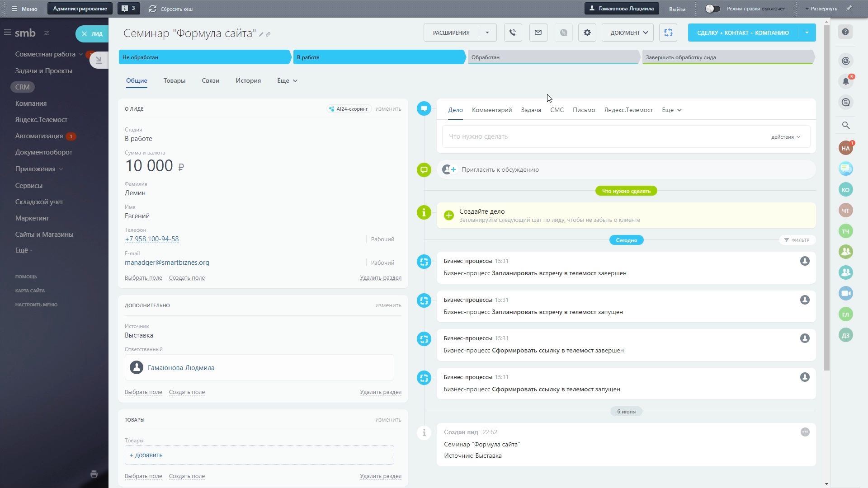Open the Документ dropdown

[628, 33]
